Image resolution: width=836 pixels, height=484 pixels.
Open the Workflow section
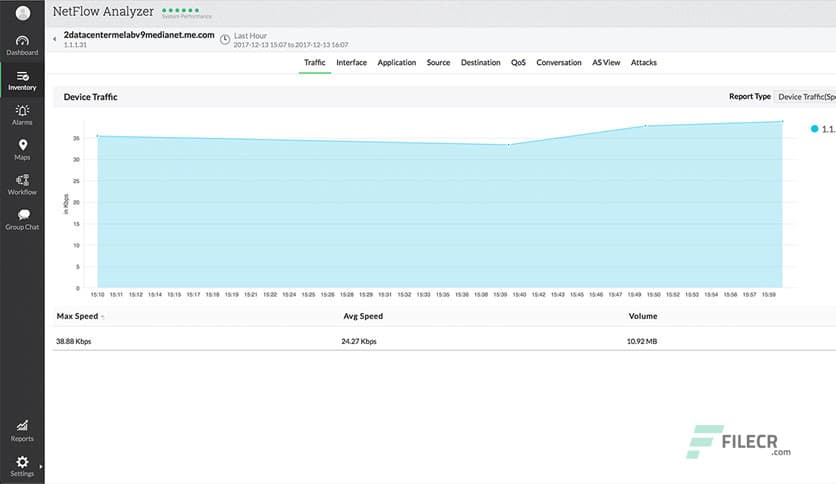tap(22, 185)
